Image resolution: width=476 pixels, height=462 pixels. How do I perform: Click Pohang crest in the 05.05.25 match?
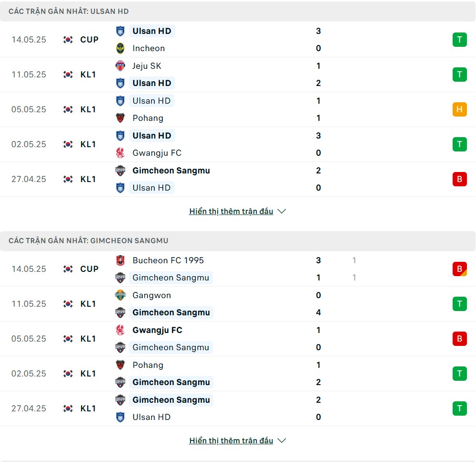(x=120, y=118)
